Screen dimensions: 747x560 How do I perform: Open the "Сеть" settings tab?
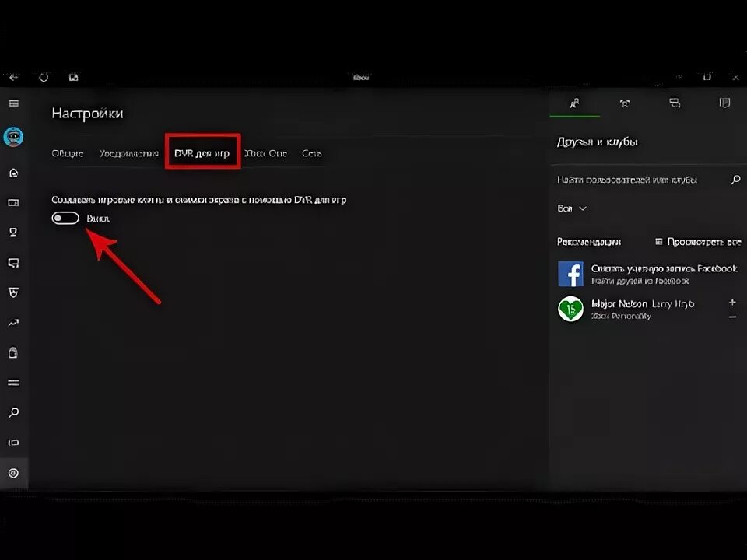coord(311,153)
